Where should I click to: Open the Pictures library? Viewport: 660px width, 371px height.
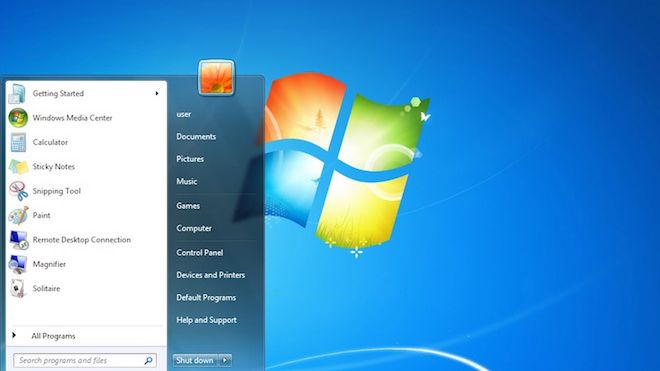(190, 159)
